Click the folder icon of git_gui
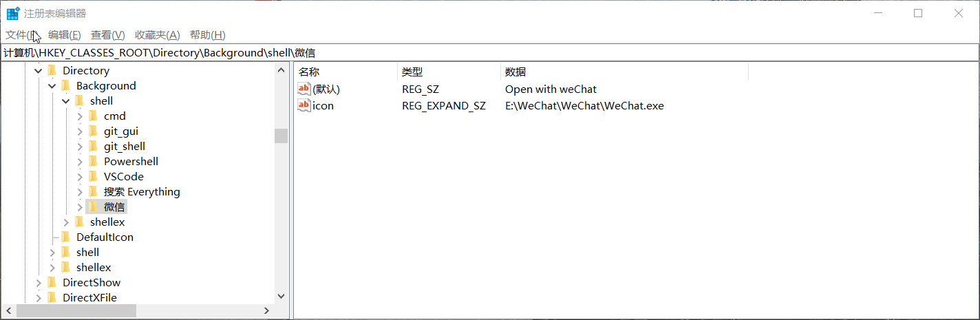 [93, 131]
